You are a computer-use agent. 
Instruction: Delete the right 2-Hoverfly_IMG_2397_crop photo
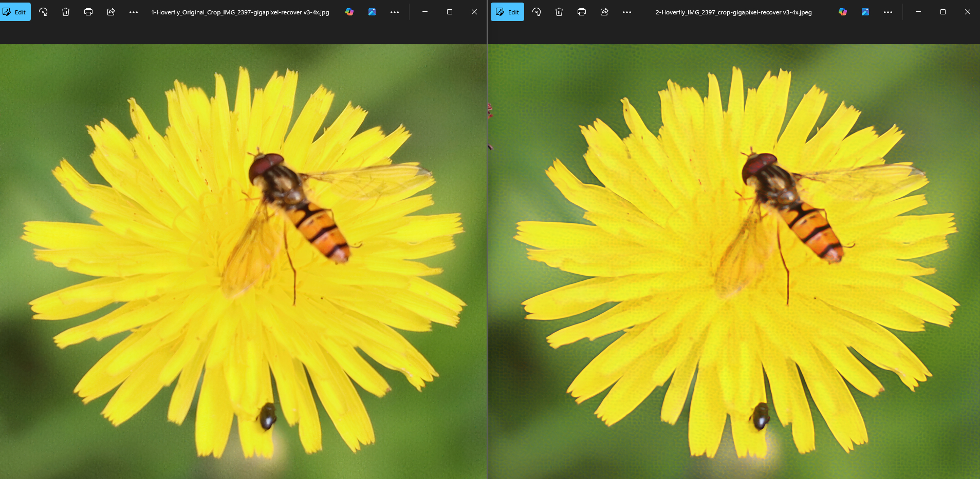tap(559, 12)
